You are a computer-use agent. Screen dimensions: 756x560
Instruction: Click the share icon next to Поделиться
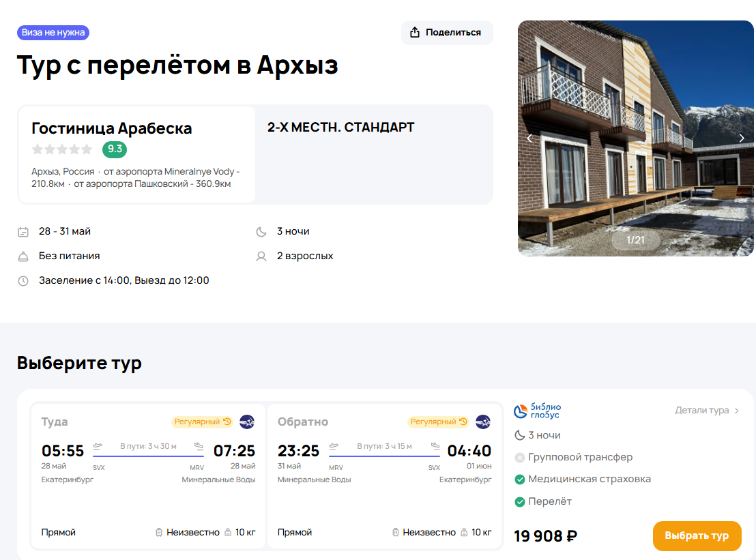(414, 33)
